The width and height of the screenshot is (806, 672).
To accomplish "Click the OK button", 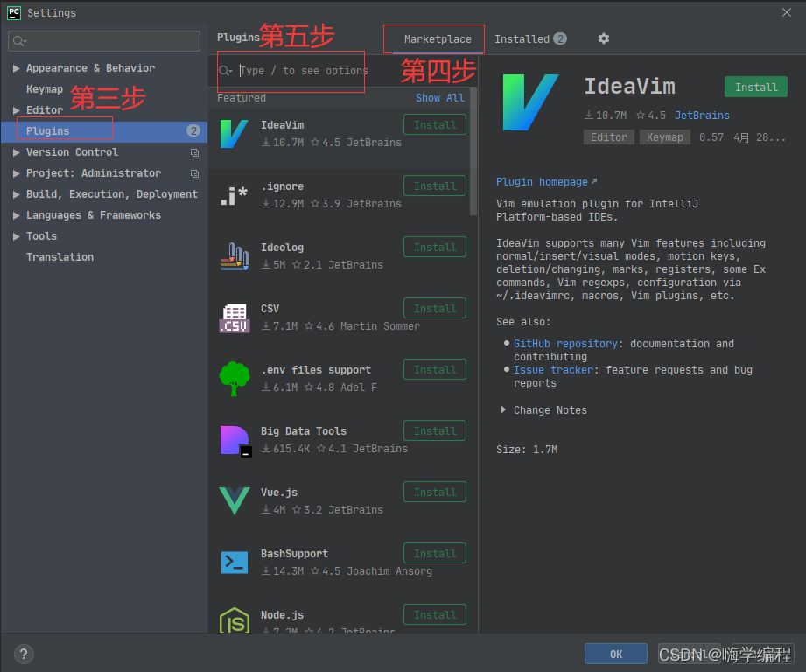I will pos(616,654).
